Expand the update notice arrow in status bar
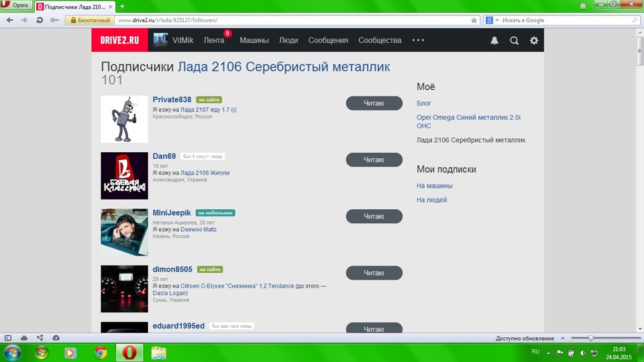This screenshot has height=362, width=644. pyautogui.click(x=562, y=338)
